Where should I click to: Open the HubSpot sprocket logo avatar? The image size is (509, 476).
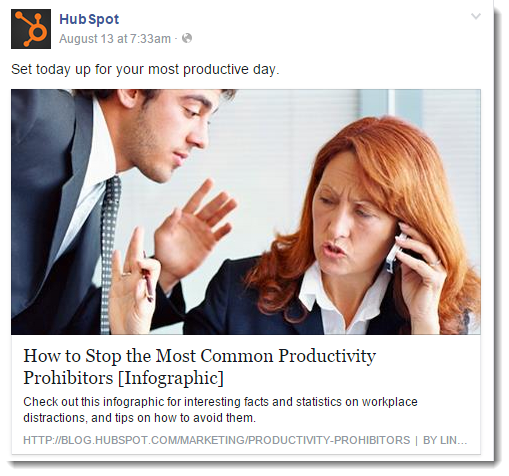tap(31, 29)
